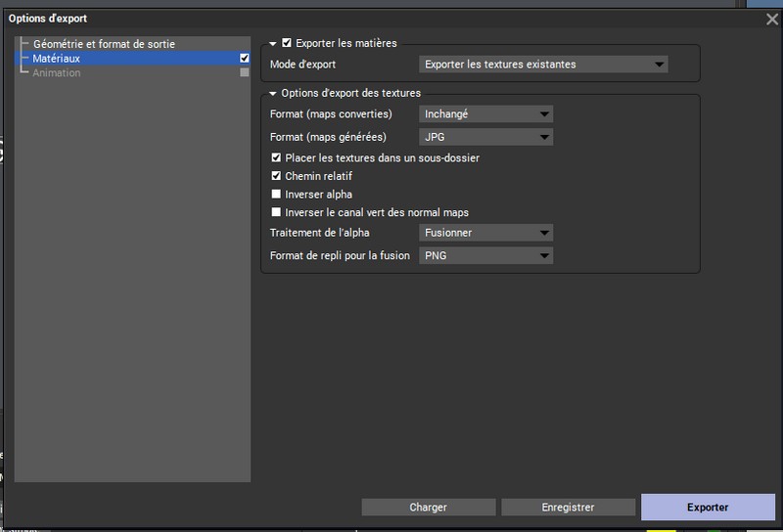Click the Options d'export window title
This screenshot has width=783, height=532.
point(47,19)
